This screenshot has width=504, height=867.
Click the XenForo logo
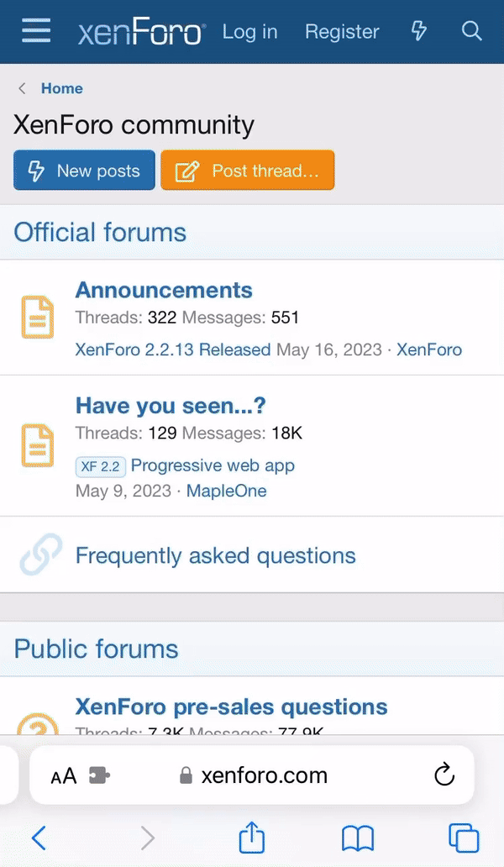click(x=142, y=32)
